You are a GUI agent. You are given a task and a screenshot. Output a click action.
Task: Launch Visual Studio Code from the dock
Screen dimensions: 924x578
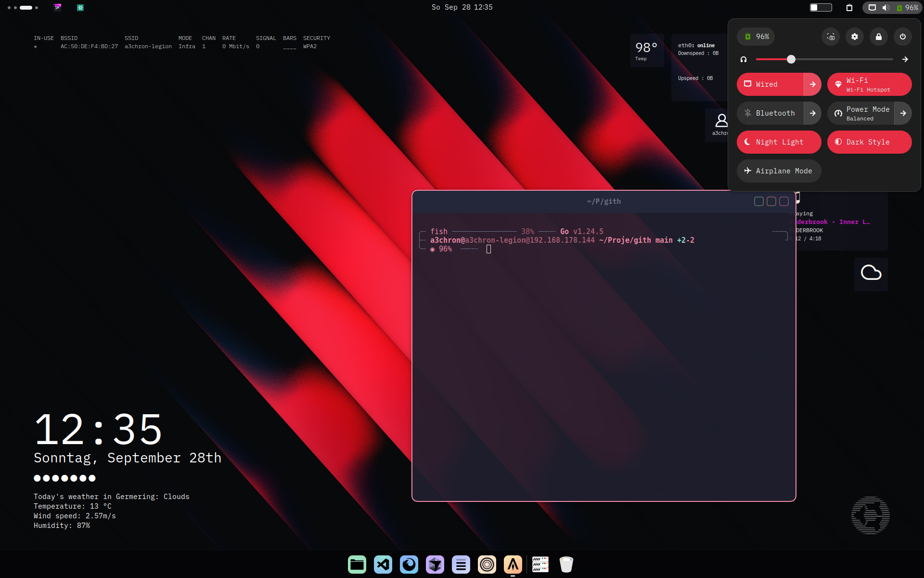(x=383, y=565)
